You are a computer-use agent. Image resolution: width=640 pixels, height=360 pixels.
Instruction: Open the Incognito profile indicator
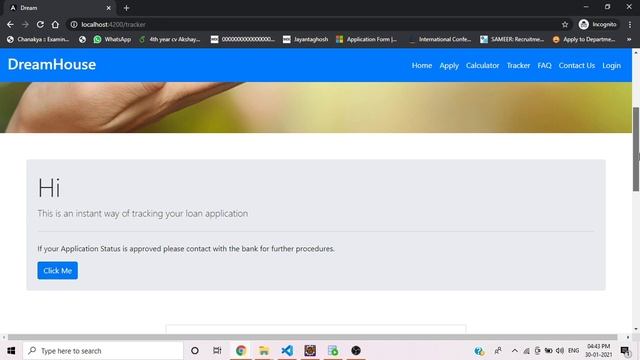[598, 24]
